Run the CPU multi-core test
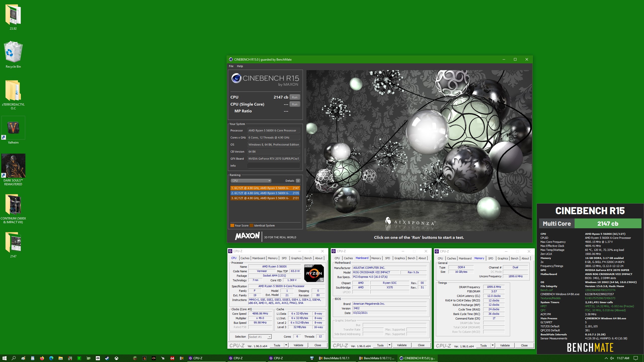The width and height of the screenshot is (644, 362). coord(295,97)
